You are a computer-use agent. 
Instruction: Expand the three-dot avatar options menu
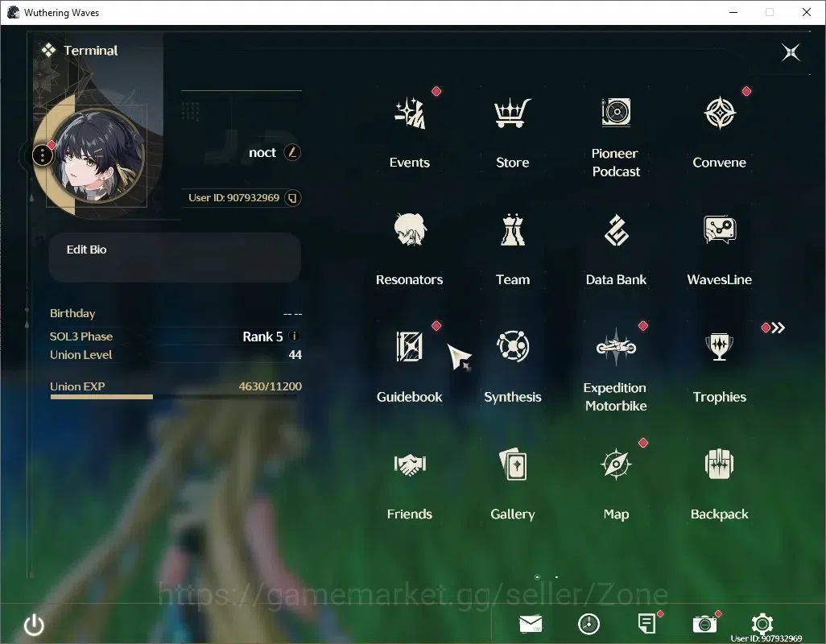tap(42, 155)
